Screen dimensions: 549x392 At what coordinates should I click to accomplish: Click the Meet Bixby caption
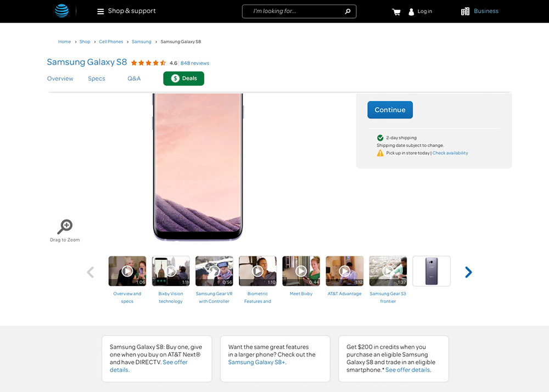click(x=301, y=294)
